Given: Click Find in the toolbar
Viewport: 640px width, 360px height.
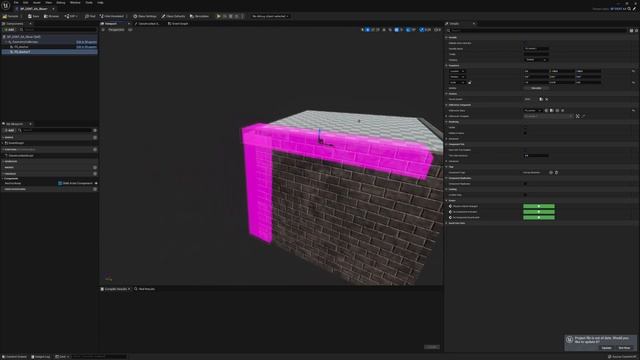Looking at the screenshot, I should (x=90, y=16).
